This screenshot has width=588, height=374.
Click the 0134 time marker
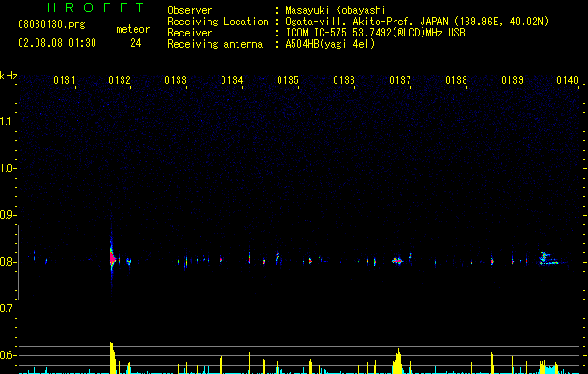[x=232, y=80]
